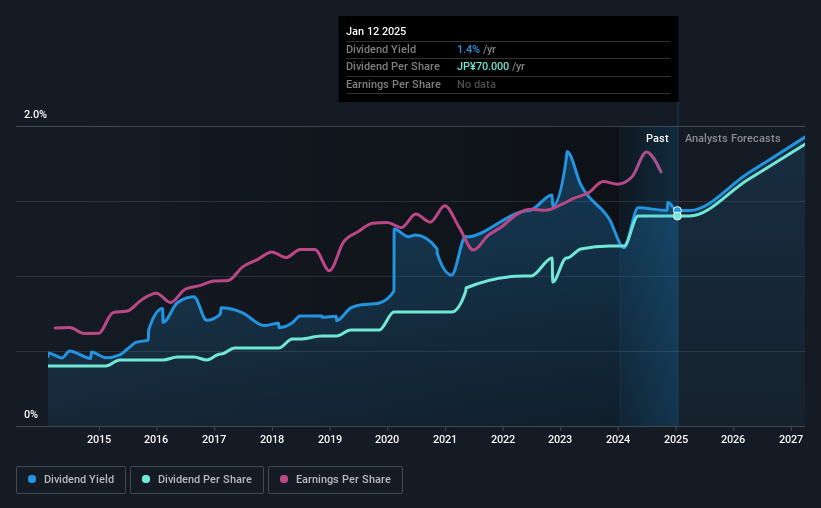This screenshot has width=821, height=508.
Task: Toggle the Dividend Yield legend button
Action: pyautogui.click(x=71, y=480)
